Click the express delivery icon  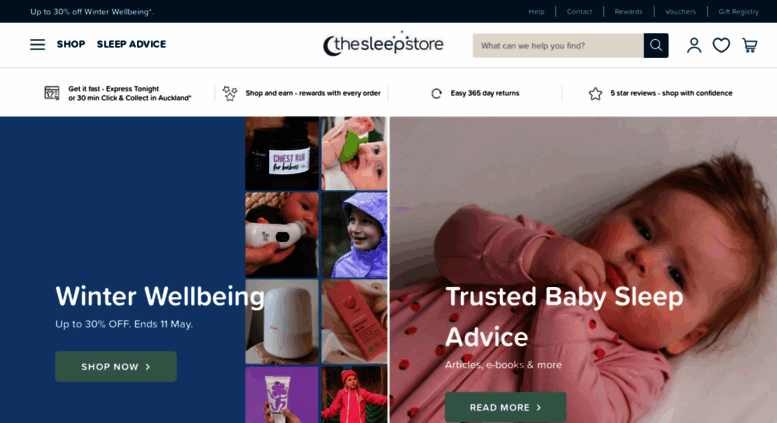point(52,93)
